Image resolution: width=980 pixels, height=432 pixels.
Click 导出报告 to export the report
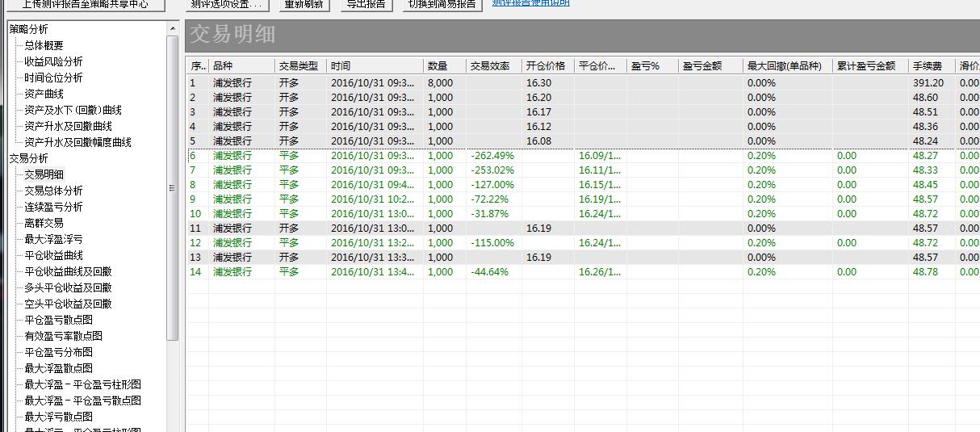tap(366, 4)
